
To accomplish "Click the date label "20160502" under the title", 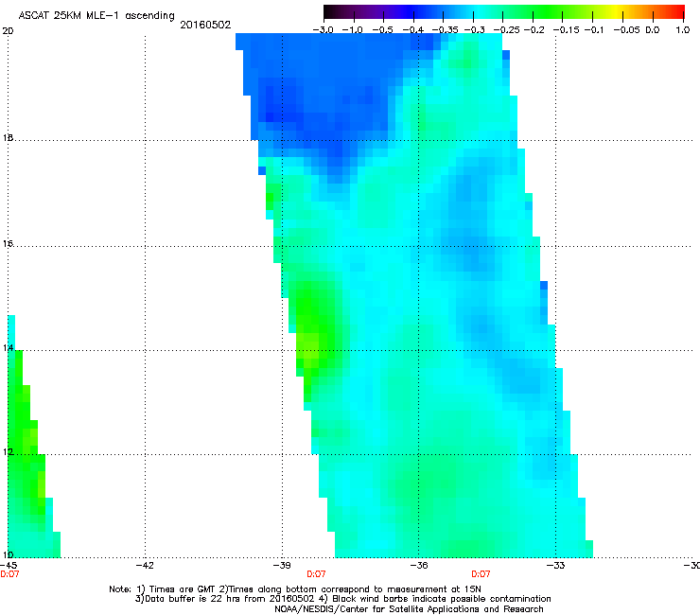I will (205, 25).
